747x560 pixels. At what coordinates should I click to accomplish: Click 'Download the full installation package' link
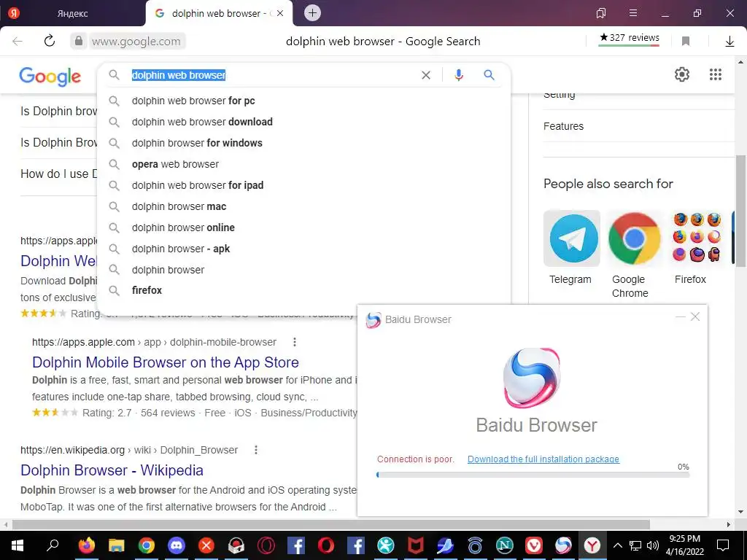click(x=543, y=459)
